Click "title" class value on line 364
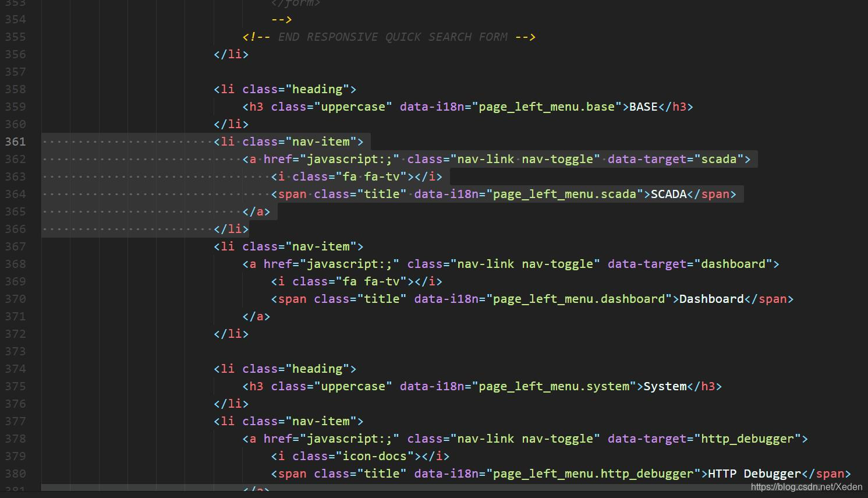 coord(382,194)
